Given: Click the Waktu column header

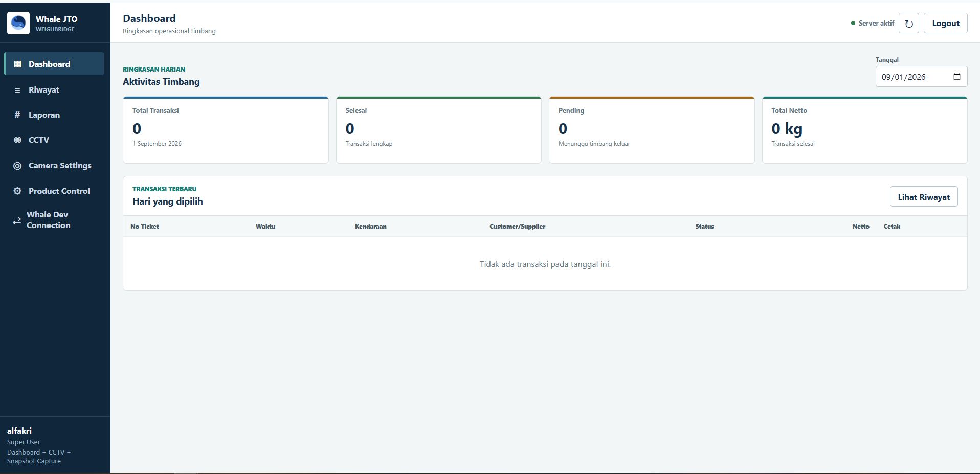Looking at the screenshot, I should coord(265,226).
